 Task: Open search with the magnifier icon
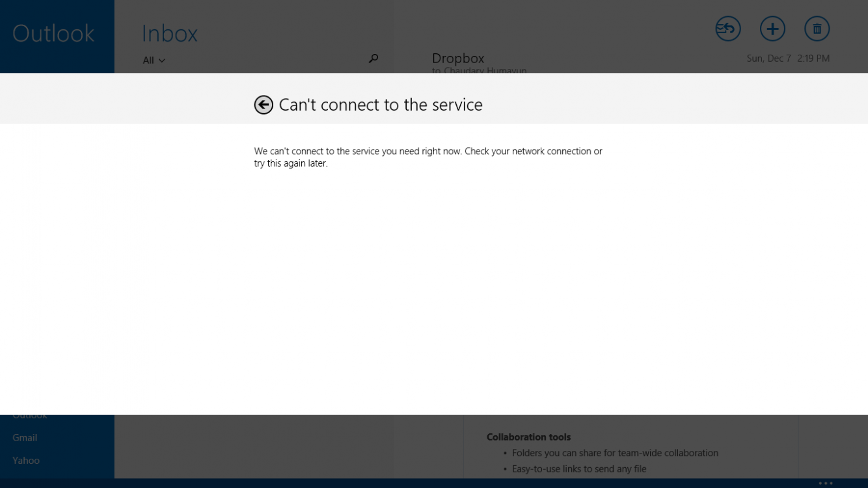pos(373,59)
